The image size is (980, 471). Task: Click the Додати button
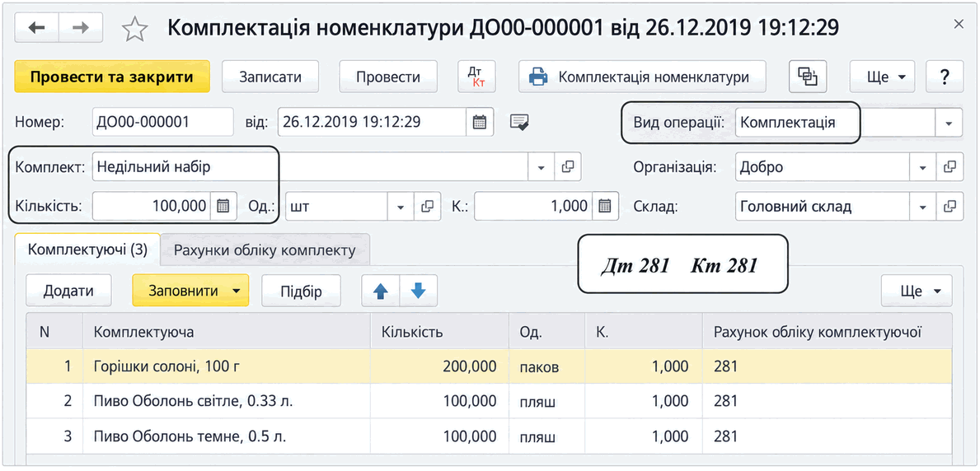pos(68,291)
